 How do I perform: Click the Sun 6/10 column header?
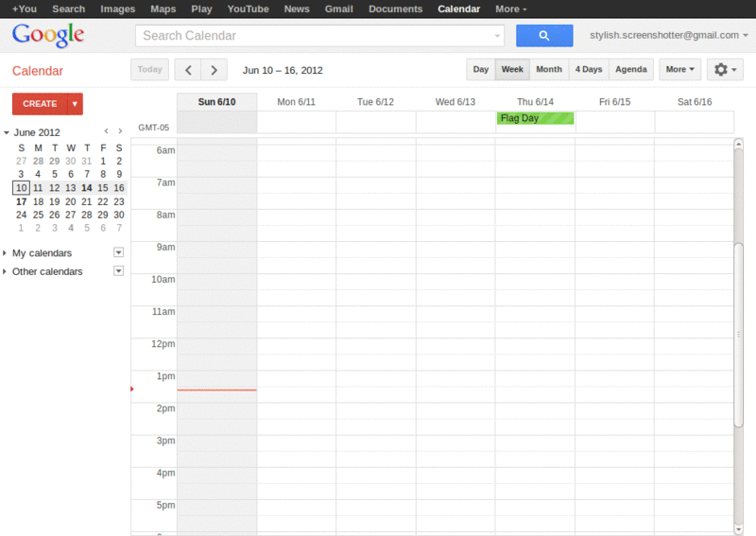point(216,102)
